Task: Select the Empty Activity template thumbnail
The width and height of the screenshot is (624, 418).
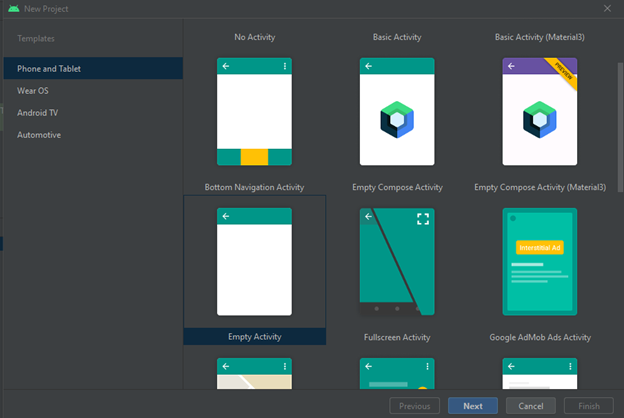Action: pyautogui.click(x=254, y=262)
